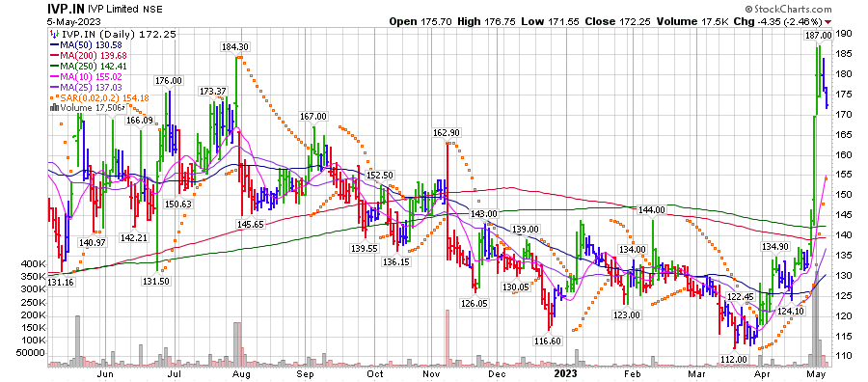This screenshot has height=382, width=868.
Task: Click the red down-triangle change indicator
Action: click(827, 21)
